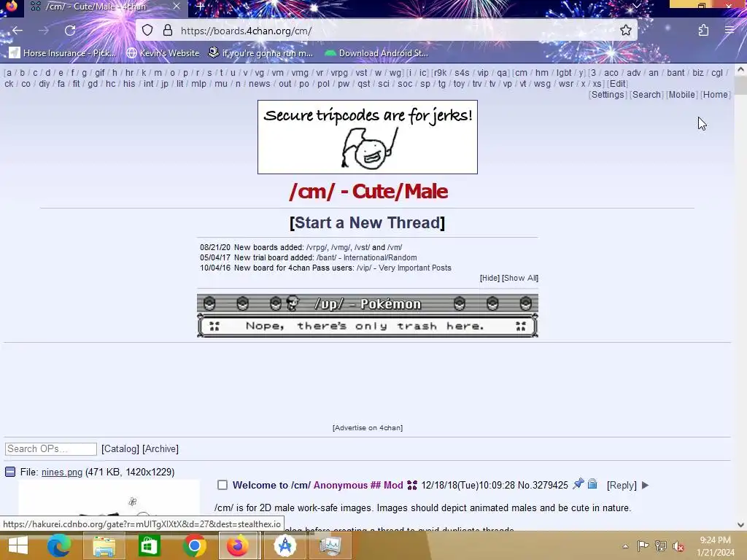The width and height of the screenshot is (747, 560).
Task: Open Kevin's Website bookmark
Action: tap(163, 52)
